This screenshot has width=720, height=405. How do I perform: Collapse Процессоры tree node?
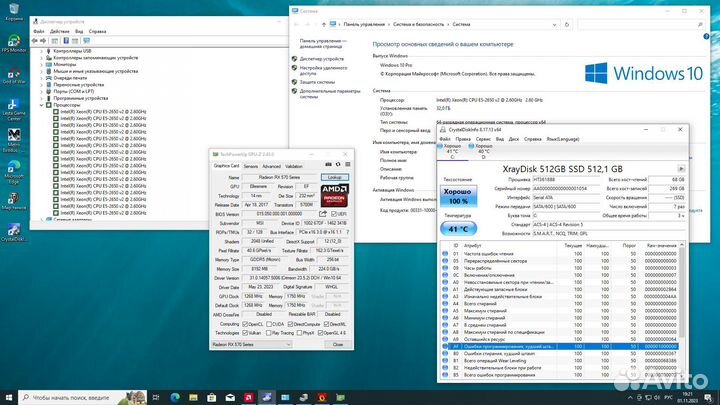tap(42, 105)
